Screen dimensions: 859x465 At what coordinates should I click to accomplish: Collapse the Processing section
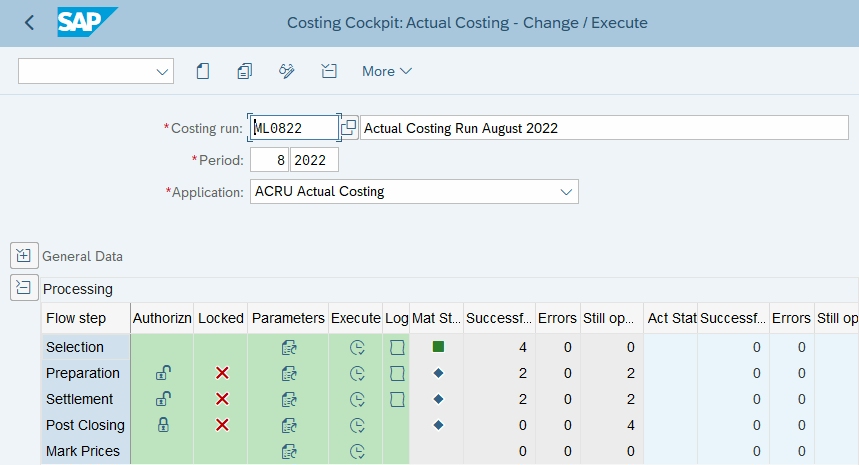[23, 289]
